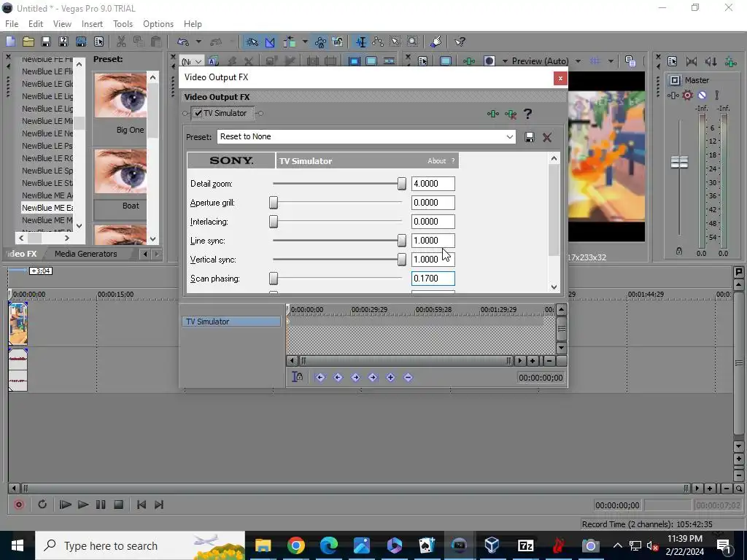747x560 pixels.
Task: Toggle Auto Ripple icon in toolbar
Action: point(289,42)
